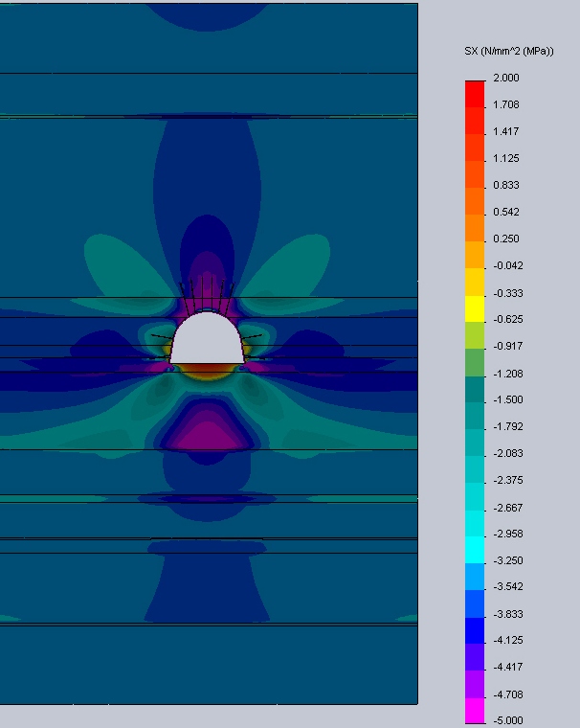Click the green swatch between -0.917 and -1.208
This screenshot has width=580, height=728.
click(475, 362)
